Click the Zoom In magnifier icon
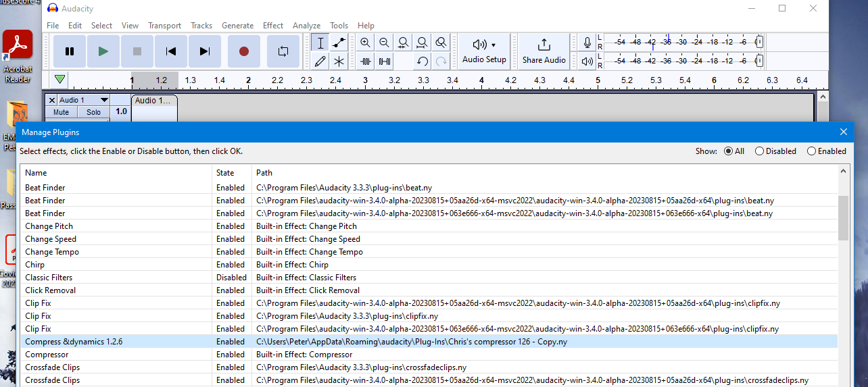This screenshot has height=387, width=868. point(366,43)
